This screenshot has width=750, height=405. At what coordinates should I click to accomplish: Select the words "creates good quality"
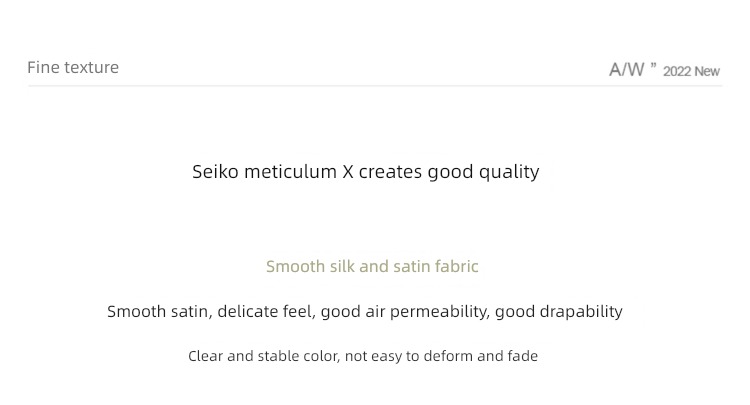click(449, 172)
